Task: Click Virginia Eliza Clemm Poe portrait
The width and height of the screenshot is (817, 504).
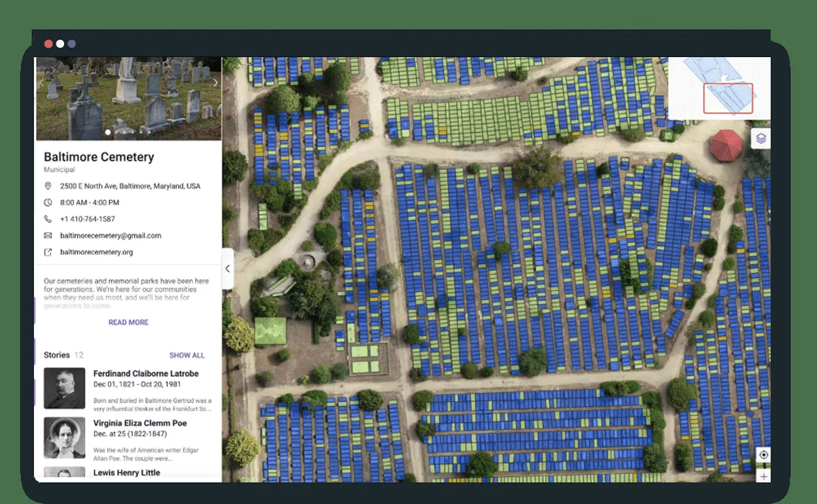Action: 65,437
